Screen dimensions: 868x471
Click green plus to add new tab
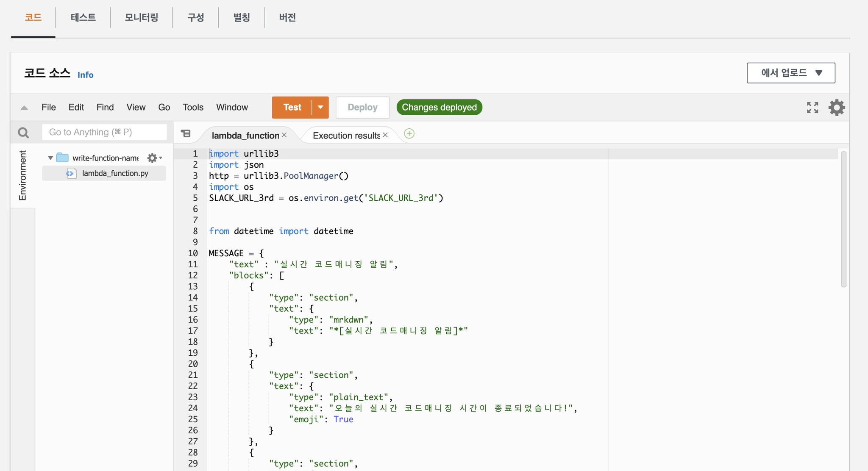point(409,134)
